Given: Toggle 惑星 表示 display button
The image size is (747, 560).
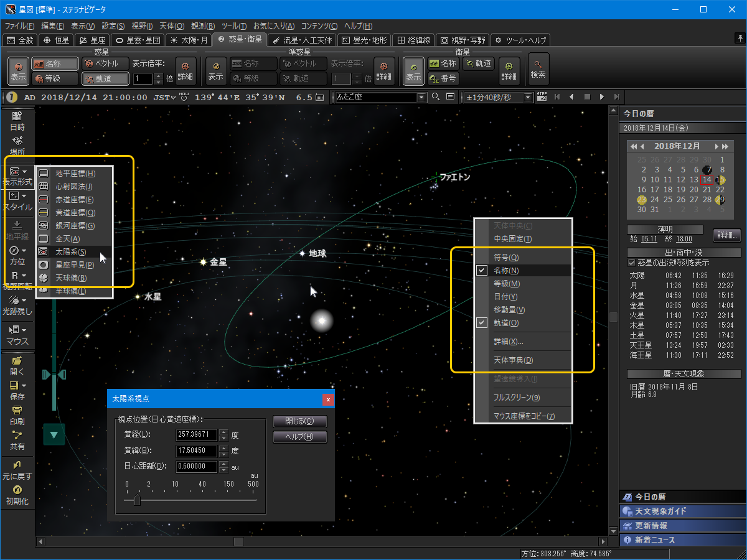Looking at the screenshot, I should (18, 70).
